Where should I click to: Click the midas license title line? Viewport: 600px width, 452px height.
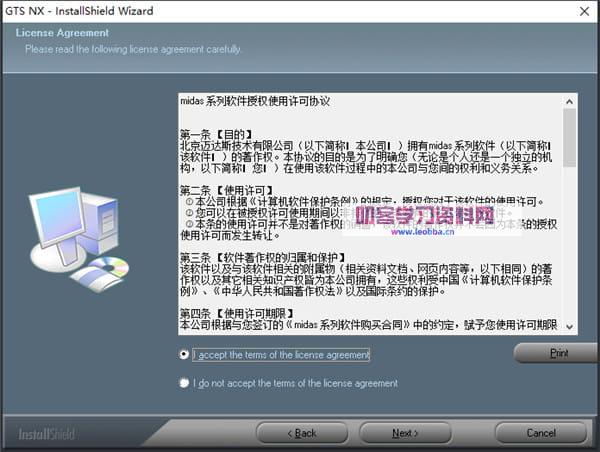(255, 102)
